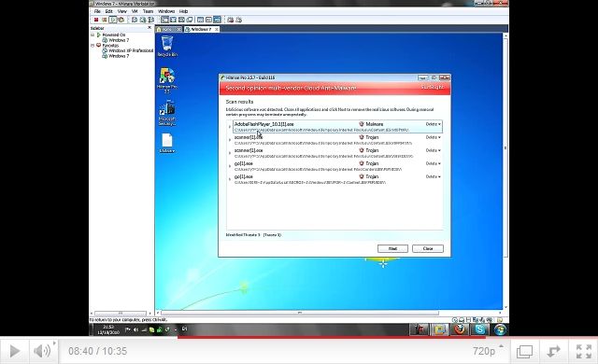598x364 pixels.
Task: Click the Capture Screen toolbar icon
Action: [x=231, y=20]
